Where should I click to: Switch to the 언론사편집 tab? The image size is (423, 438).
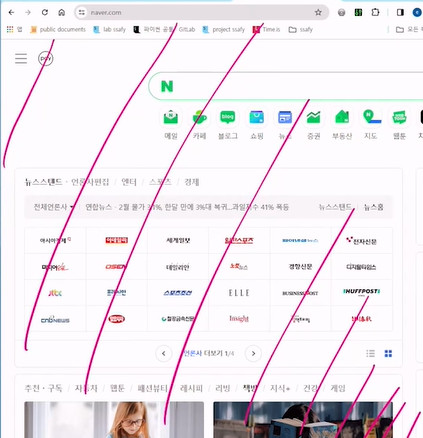point(90,182)
